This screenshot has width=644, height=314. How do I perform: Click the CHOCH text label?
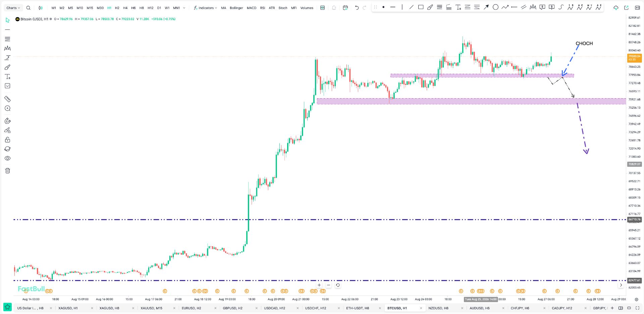click(x=584, y=44)
